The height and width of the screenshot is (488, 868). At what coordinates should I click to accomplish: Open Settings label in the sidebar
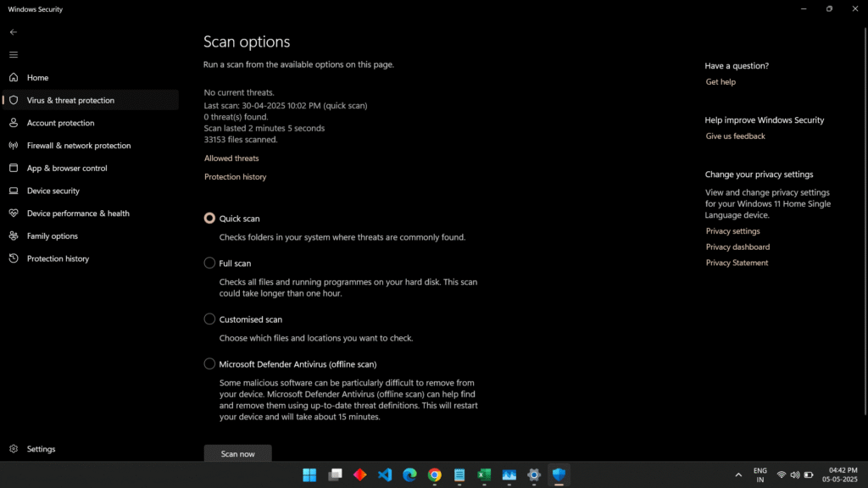click(x=41, y=449)
